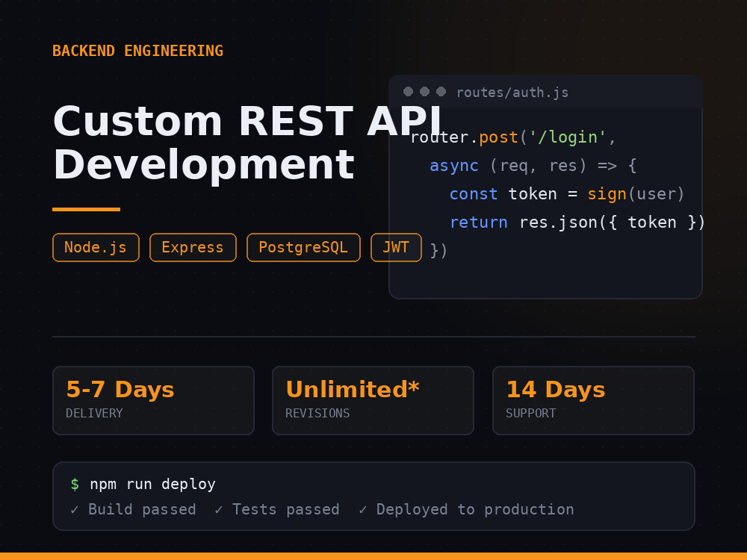Click the first window dot in the code panel
Viewport: 747px width, 560px height.
pyautogui.click(x=409, y=91)
